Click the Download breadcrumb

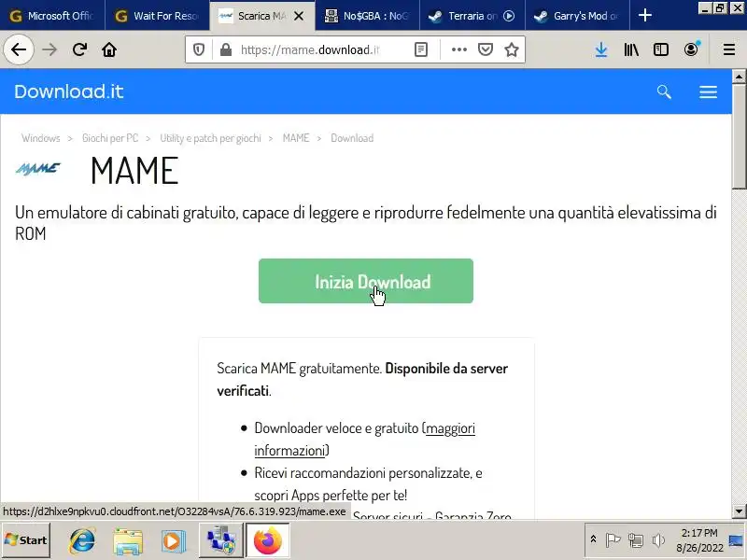[352, 138]
